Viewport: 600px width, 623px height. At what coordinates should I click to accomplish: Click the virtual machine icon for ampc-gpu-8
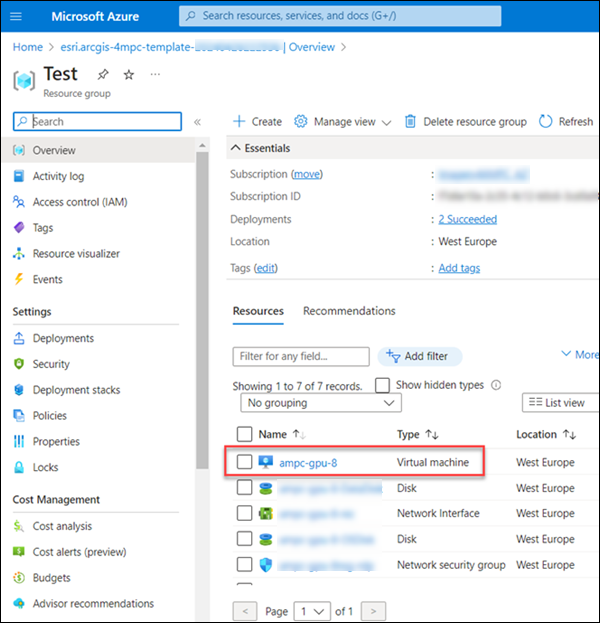265,462
